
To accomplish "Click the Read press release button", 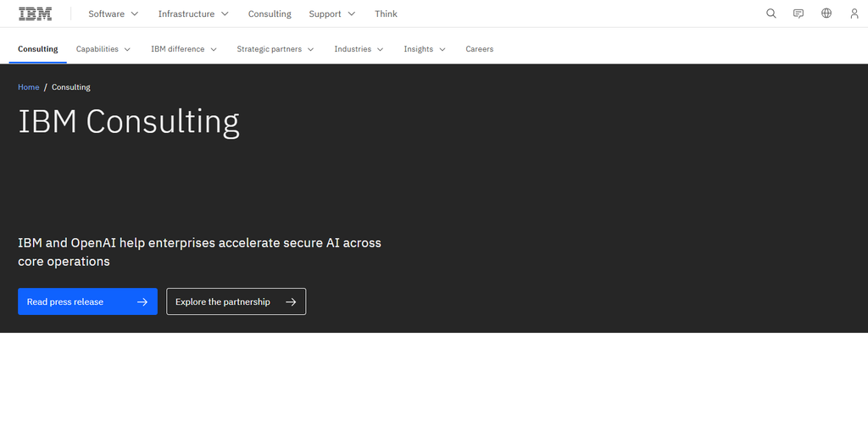I will tap(87, 301).
